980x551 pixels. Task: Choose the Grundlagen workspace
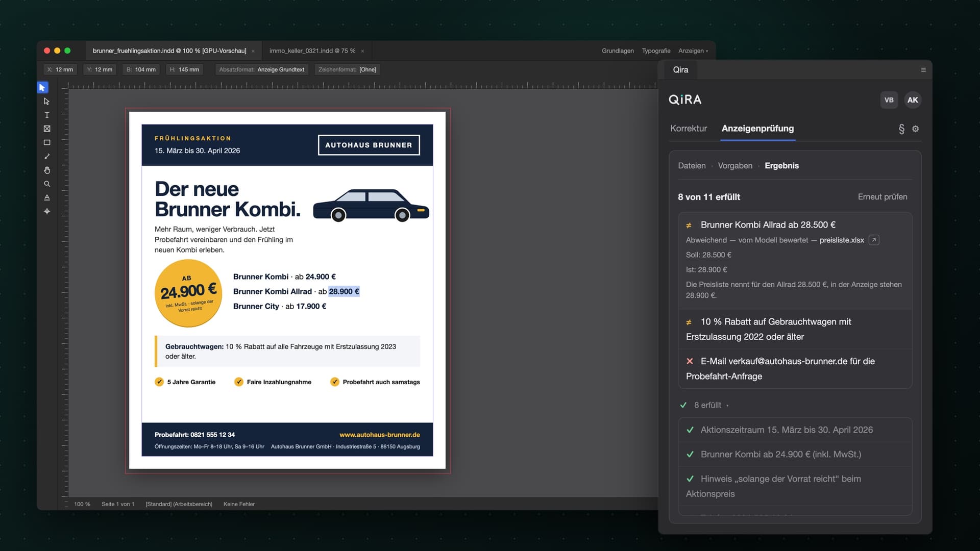coord(618,51)
